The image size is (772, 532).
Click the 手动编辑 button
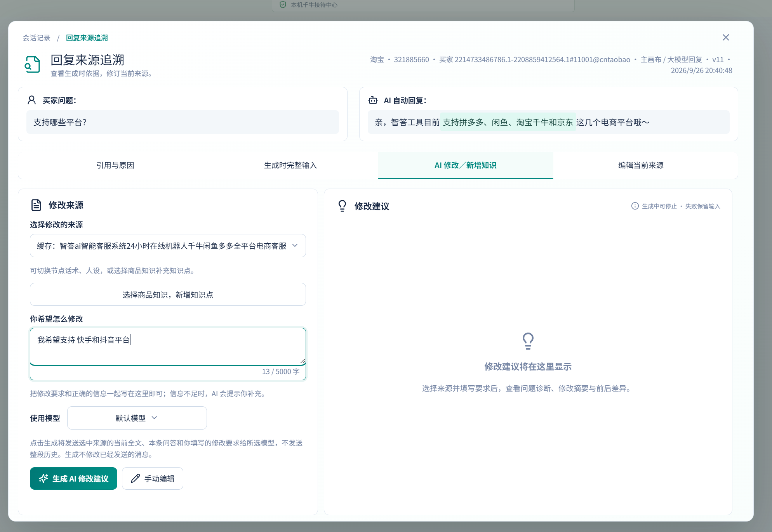153,478
